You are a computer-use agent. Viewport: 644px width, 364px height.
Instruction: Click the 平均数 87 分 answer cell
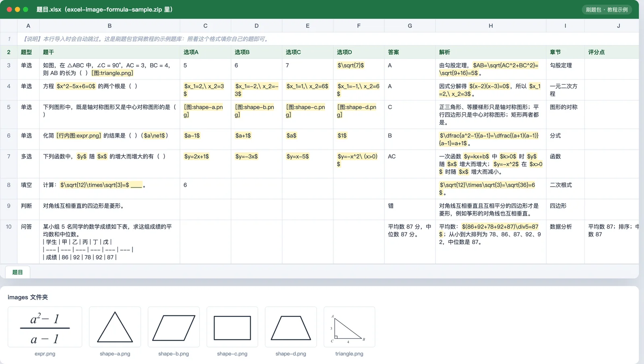coord(410,242)
